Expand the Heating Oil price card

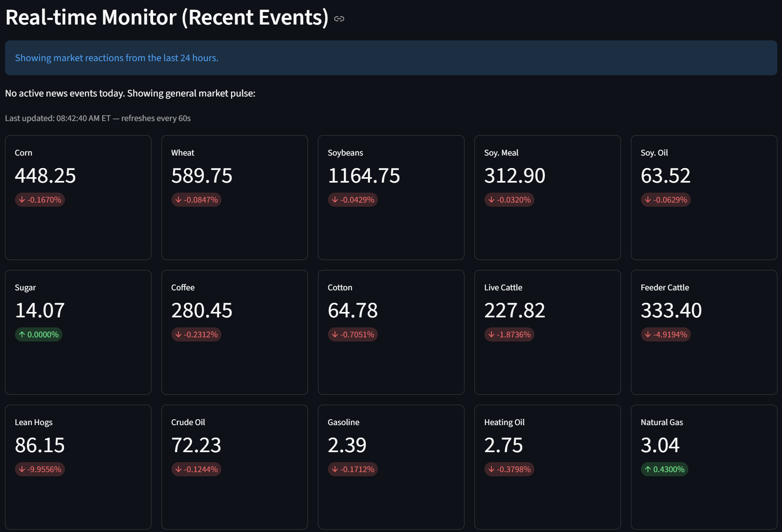[x=547, y=467]
